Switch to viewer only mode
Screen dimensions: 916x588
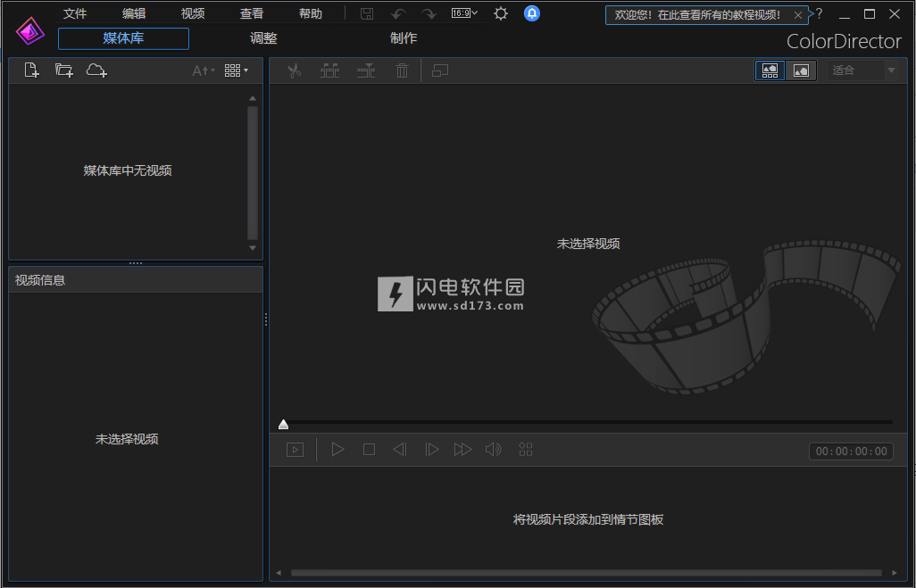click(x=801, y=70)
